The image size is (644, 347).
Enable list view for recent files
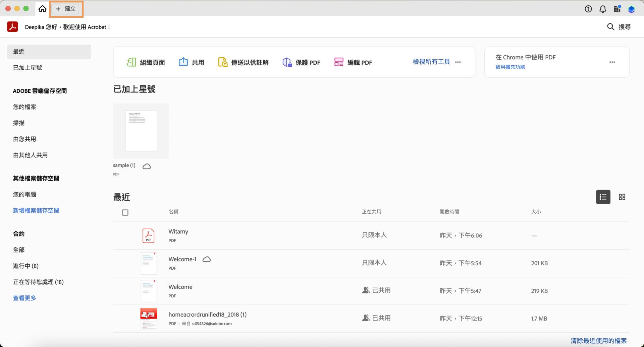603,197
